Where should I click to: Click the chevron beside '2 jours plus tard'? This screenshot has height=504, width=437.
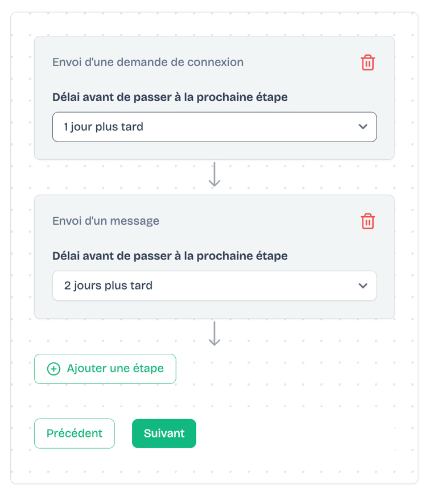pos(363,286)
